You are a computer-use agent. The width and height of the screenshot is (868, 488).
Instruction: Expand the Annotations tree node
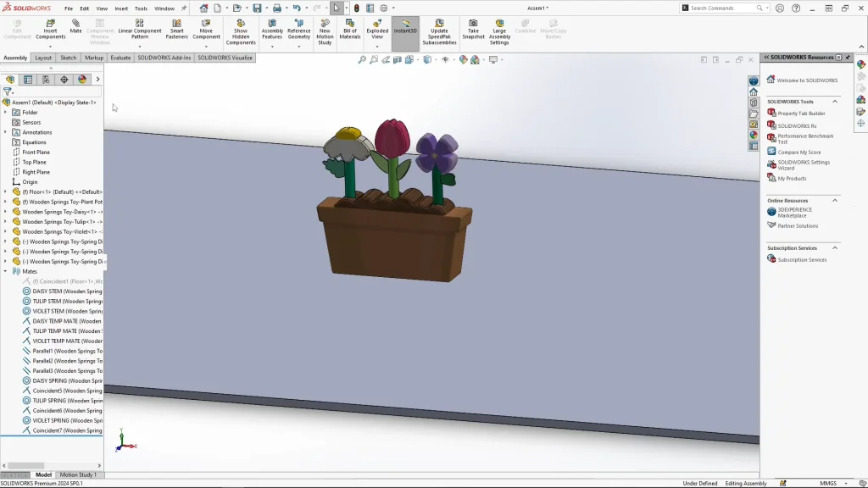[5, 132]
